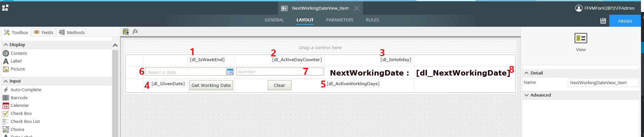Click the blue Finish button
644x137 pixels.
point(625,21)
